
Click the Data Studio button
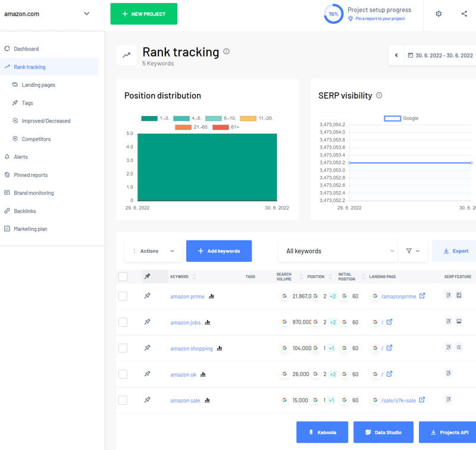(383, 432)
